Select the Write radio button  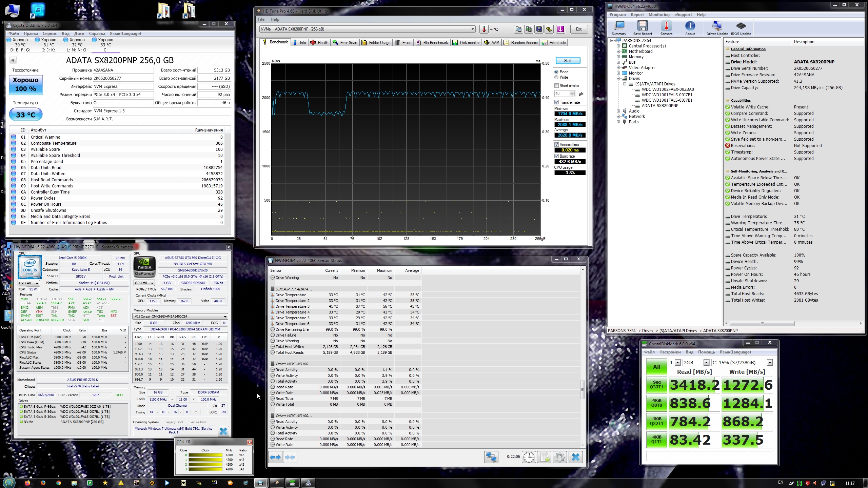tap(556, 77)
